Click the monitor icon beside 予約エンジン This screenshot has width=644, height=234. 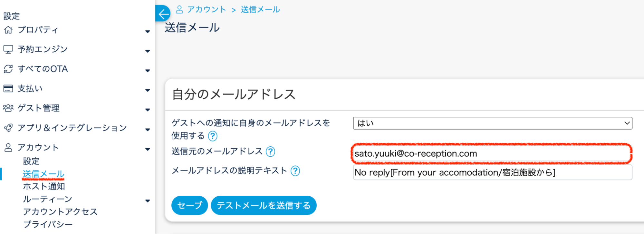(x=8, y=49)
